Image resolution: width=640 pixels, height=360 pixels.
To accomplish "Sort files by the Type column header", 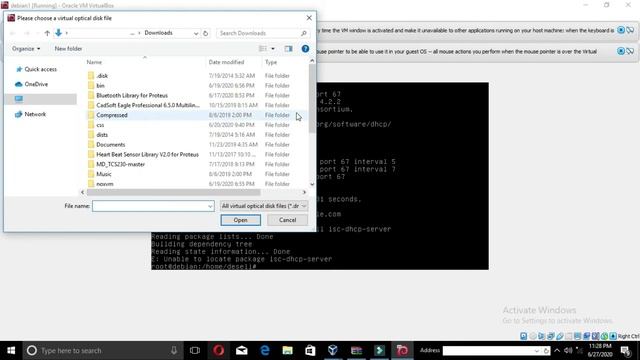I will point(271,62).
